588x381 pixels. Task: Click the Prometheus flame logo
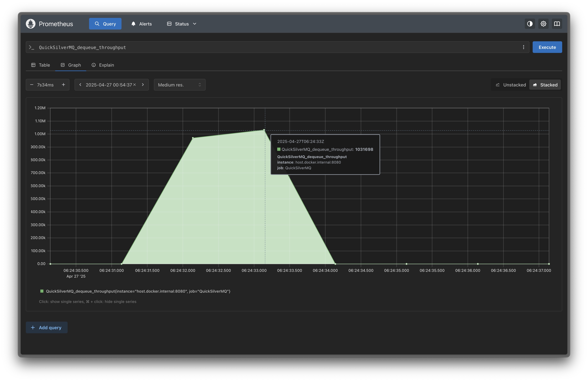pyautogui.click(x=31, y=24)
